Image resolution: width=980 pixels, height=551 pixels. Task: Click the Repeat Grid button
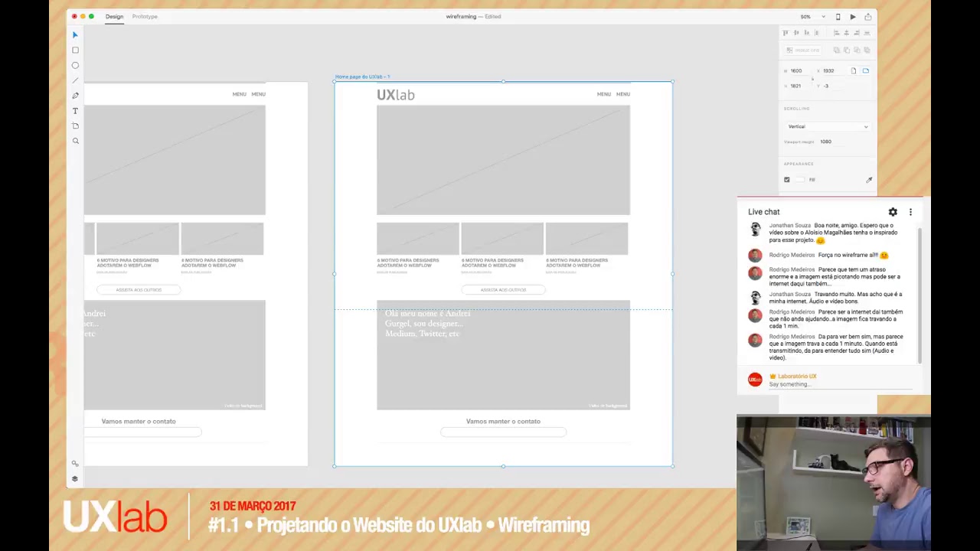[x=804, y=50]
